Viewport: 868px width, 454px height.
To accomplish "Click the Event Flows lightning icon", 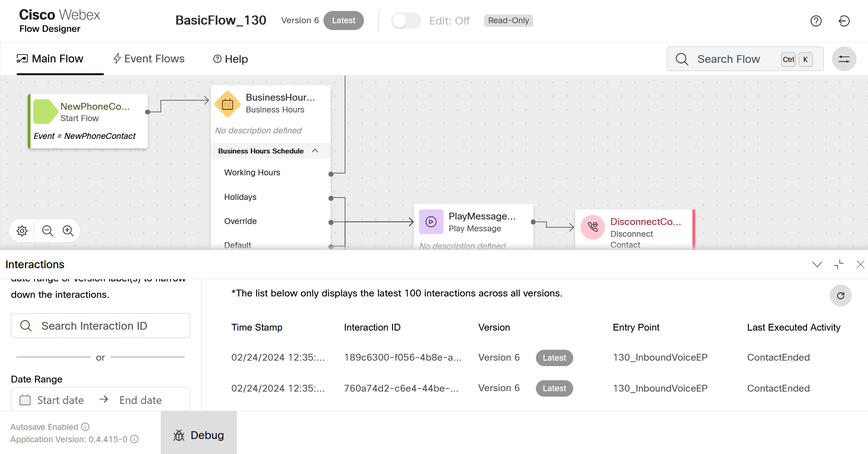I will tap(117, 59).
